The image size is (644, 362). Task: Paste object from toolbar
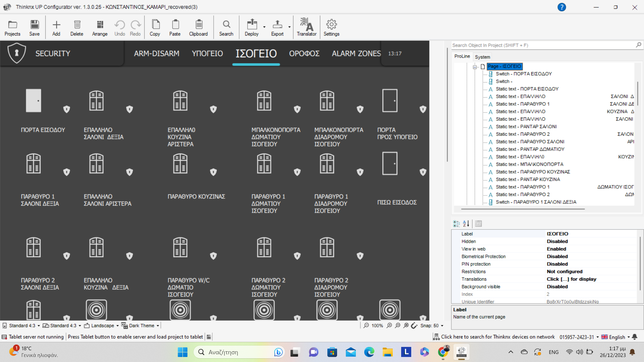(175, 28)
